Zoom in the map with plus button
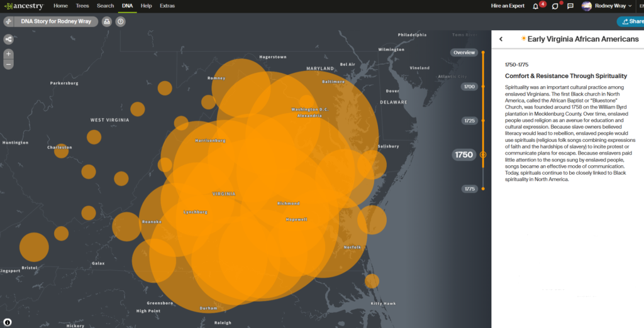 pos(9,54)
